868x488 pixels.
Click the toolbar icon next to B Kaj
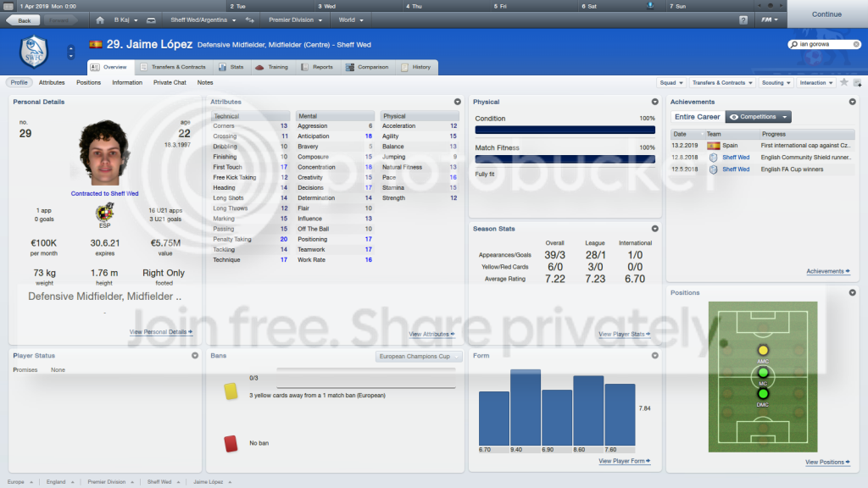(x=151, y=20)
